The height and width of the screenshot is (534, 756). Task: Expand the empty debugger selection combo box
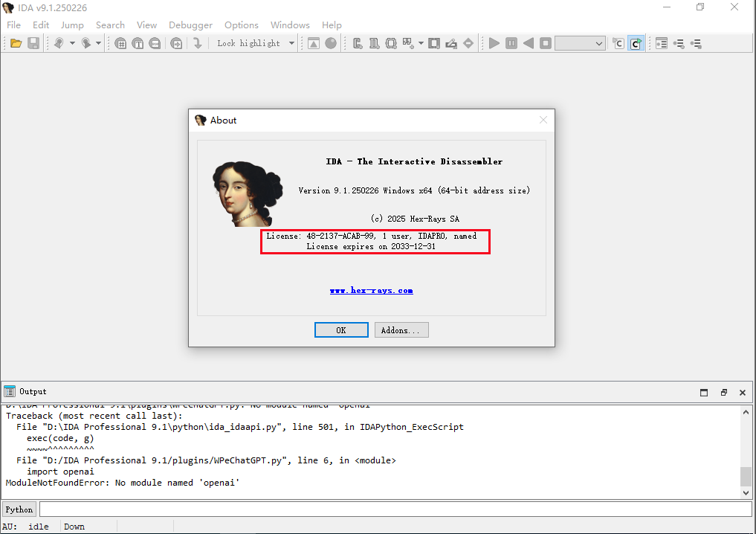click(x=599, y=43)
